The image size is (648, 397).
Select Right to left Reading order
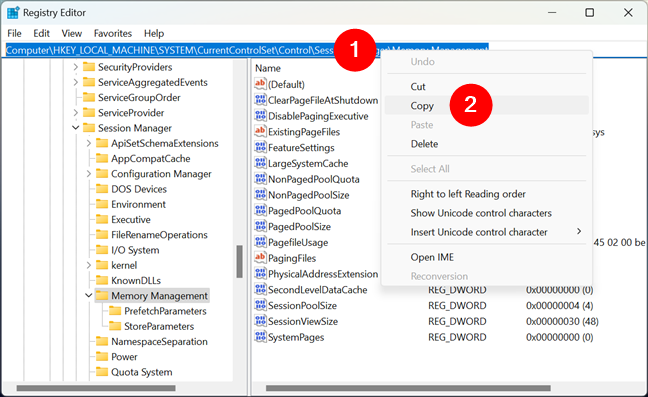click(486, 194)
